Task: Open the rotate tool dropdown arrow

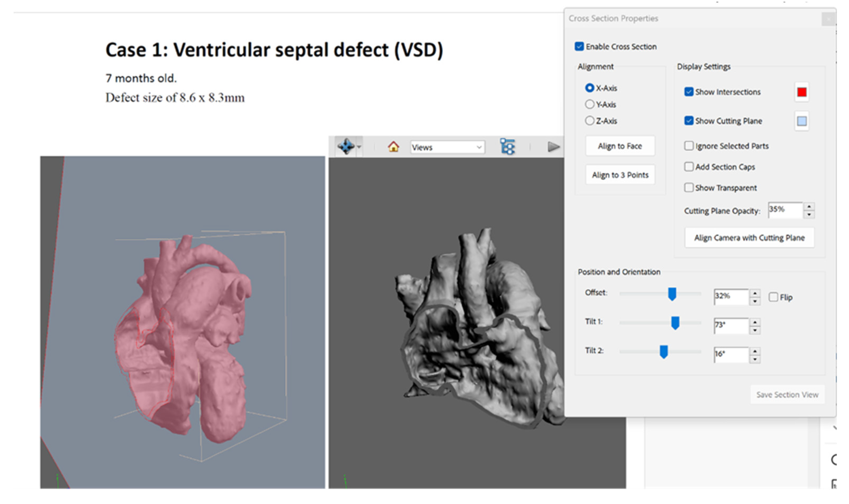Action: pyautogui.click(x=359, y=147)
